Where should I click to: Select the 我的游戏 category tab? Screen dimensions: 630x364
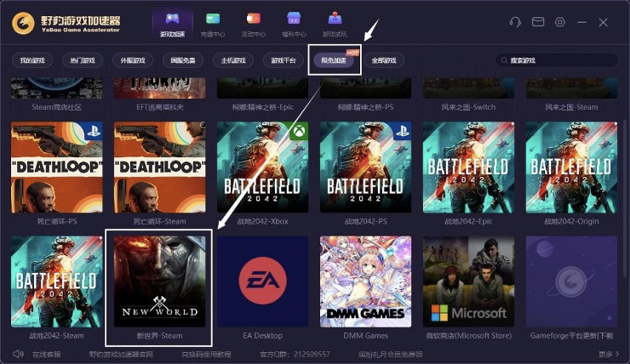coord(32,60)
